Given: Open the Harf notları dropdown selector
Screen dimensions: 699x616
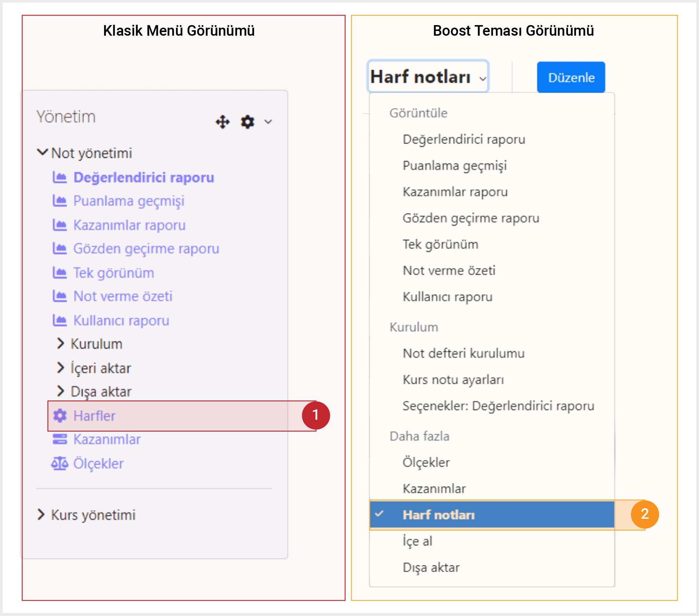Looking at the screenshot, I should 428,76.
